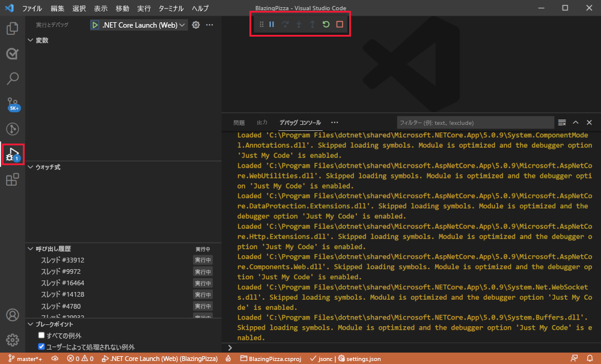Viewport: 601px width, 364px height.
Task: Open the Run and Debug sidebar view
Action: click(12, 155)
